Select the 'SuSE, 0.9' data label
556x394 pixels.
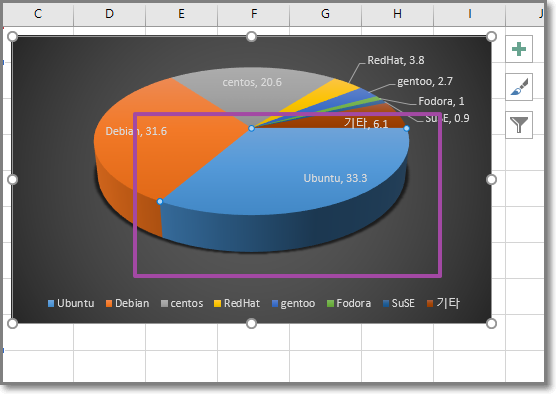pyautogui.click(x=447, y=118)
